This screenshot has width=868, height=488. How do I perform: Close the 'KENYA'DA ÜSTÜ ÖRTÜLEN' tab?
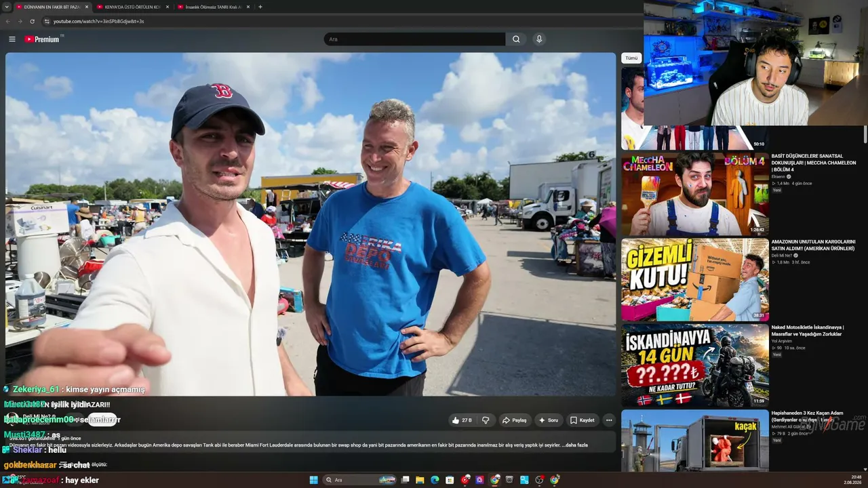167,7
